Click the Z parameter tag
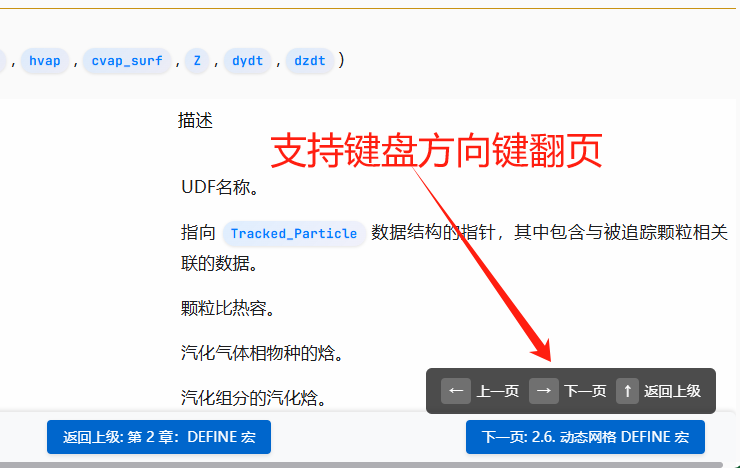This screenshot has width=740, height=468. tap(197, 61)
